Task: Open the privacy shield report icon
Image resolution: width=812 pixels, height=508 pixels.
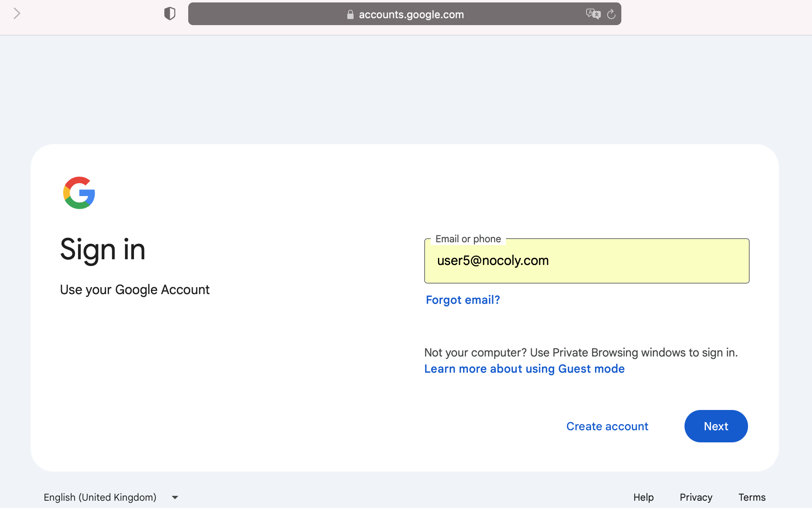Action: [170, 14]
